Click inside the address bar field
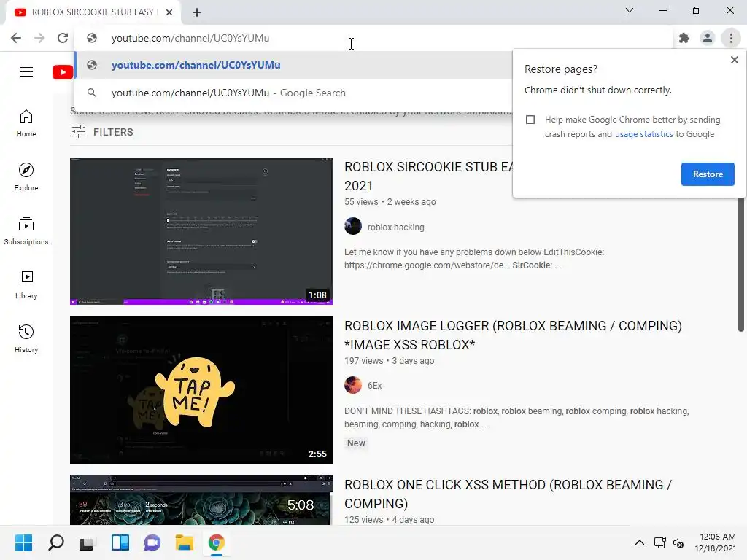The image size is (747, 560). point(374,38)
